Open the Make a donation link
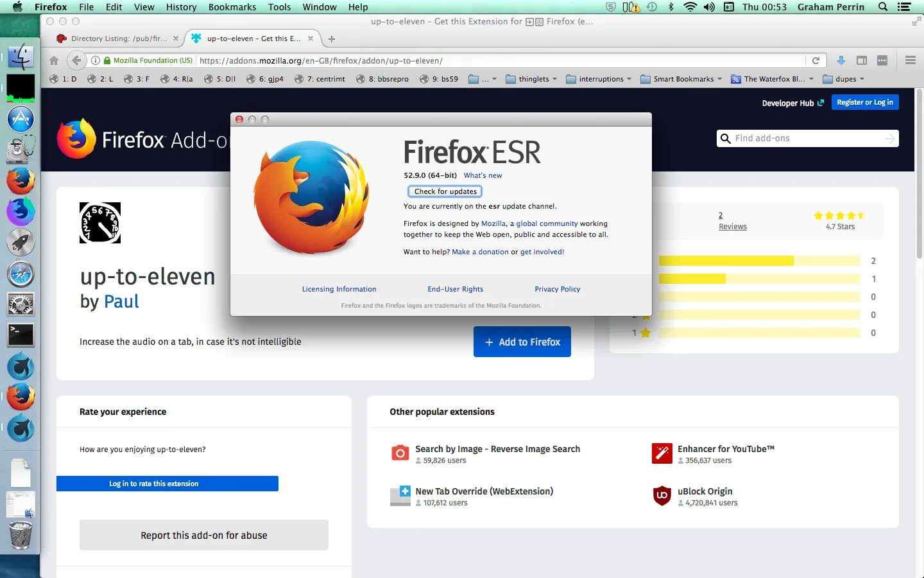 coord(480,252)
